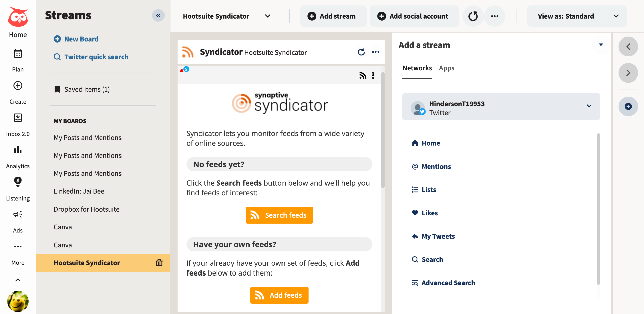Open the Hootsuite Syndicator board dropdown
This screenshot has width=644, height=314.
(268, 16)
